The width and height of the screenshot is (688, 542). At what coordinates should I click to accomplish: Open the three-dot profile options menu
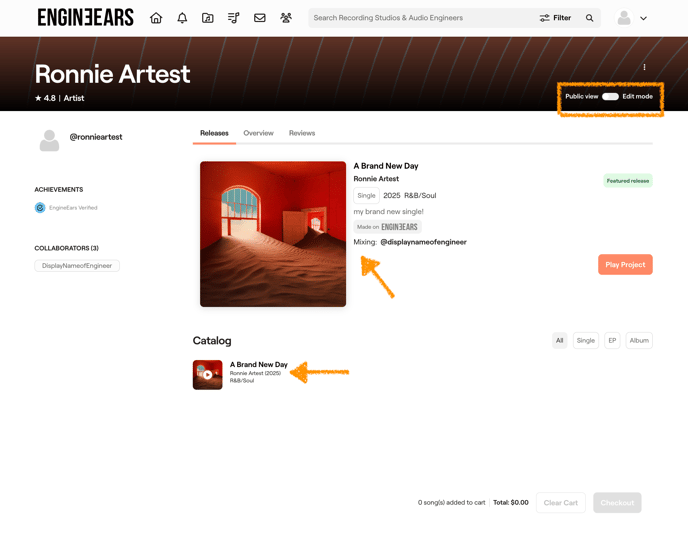pyautogui.click(x=644, y=68)
